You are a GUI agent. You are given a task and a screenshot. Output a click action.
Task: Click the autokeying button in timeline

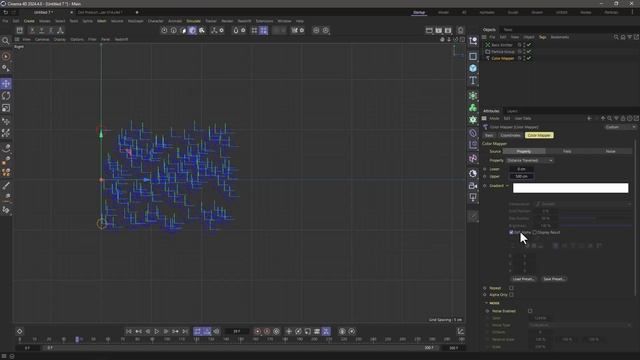(x=267, y=331)
